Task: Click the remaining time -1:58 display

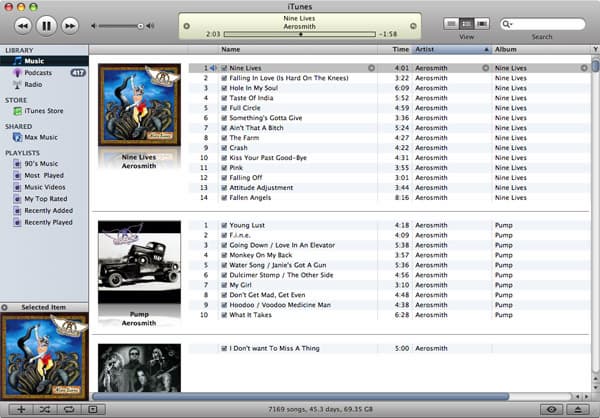Action: 388,34
